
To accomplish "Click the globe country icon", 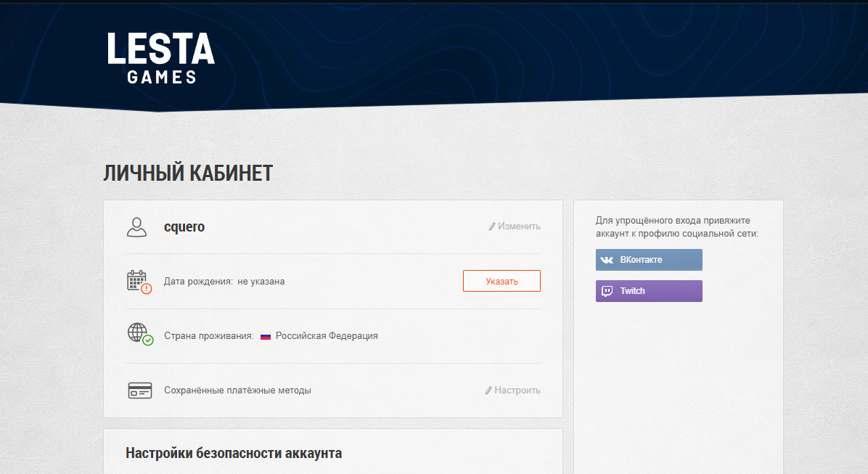I will (136, 332).
